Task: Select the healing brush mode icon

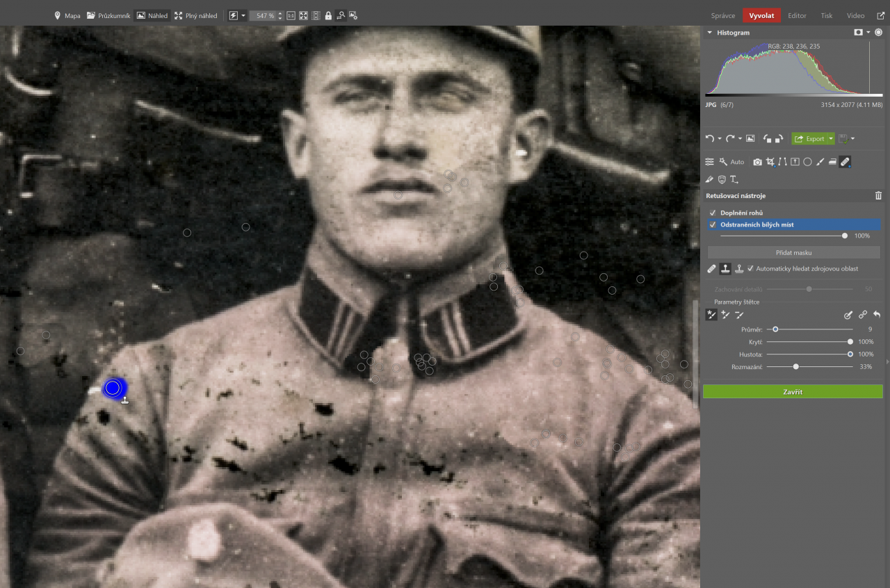Action: [x=711, y=268]
